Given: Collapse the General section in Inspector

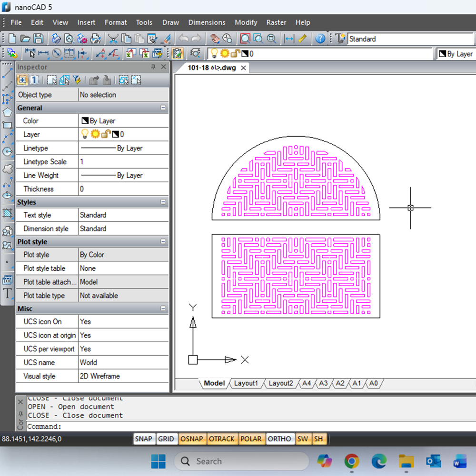Looking at the screenshot, I should [163, 108].
